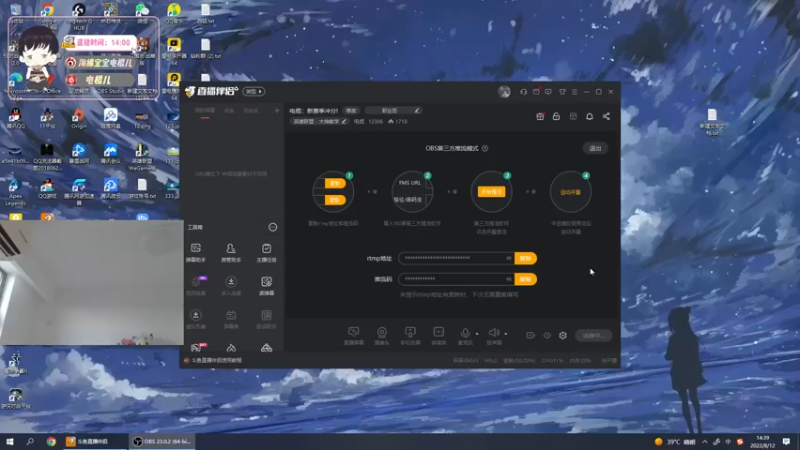Click the skin shirt icon in title bar
The image size is (800, 450).
coord(562,92)
